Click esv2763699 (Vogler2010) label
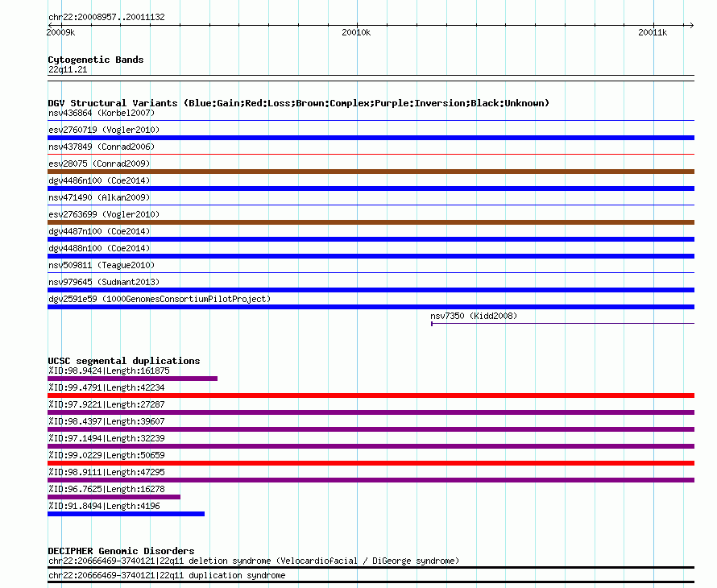The width and height of the screenshot is (717, 588). pyautogui.click(x=104, y=214)
